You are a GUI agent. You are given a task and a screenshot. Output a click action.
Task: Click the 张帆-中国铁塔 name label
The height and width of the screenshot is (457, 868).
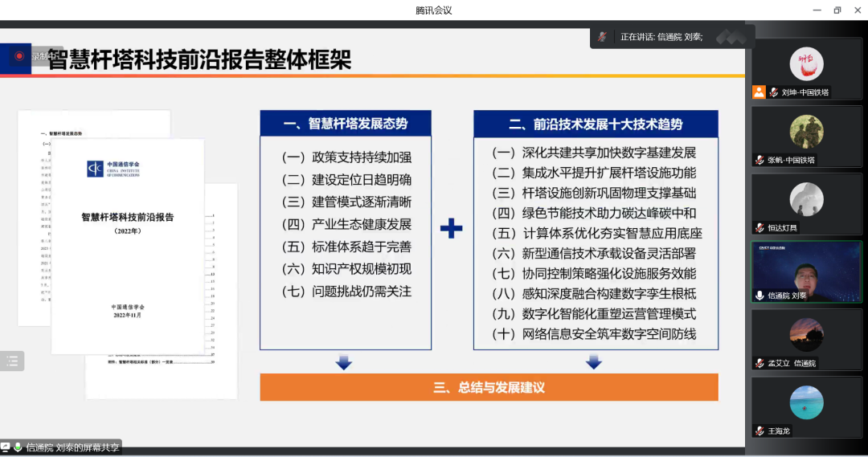coord(791,160)
